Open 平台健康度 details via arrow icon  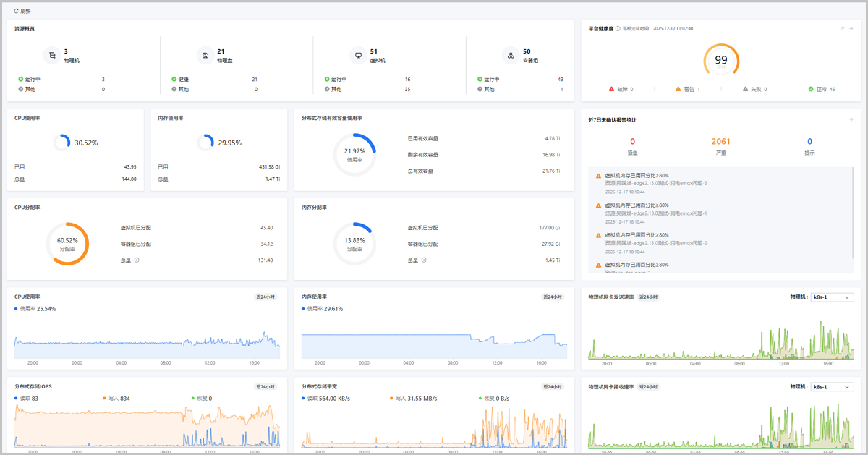[x=851, y=29]
